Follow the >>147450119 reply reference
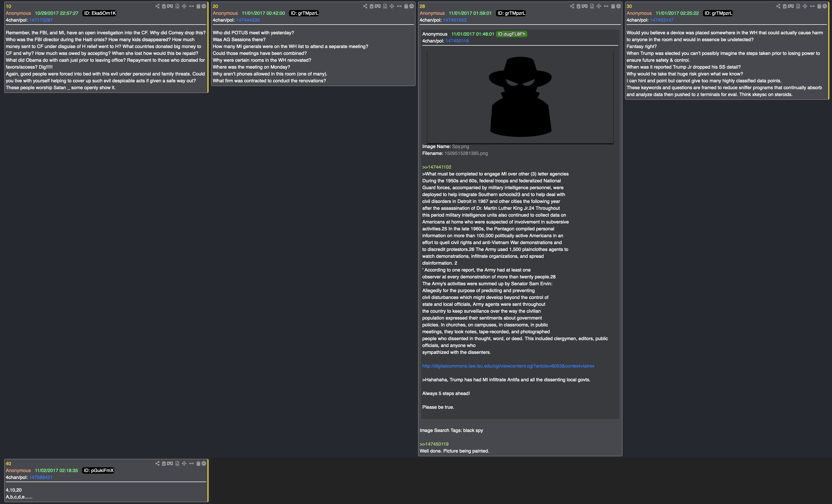The height and width of the screenshot is (504, 832). pos(434,444)
